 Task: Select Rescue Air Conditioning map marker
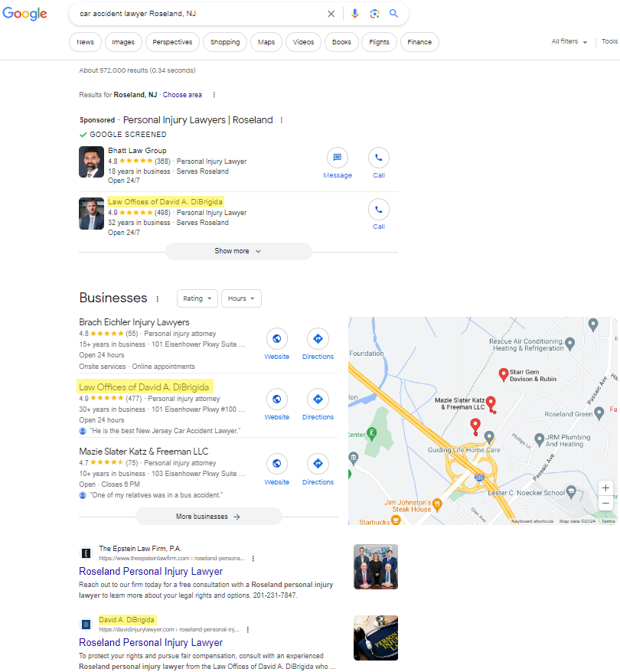point(570,344)
